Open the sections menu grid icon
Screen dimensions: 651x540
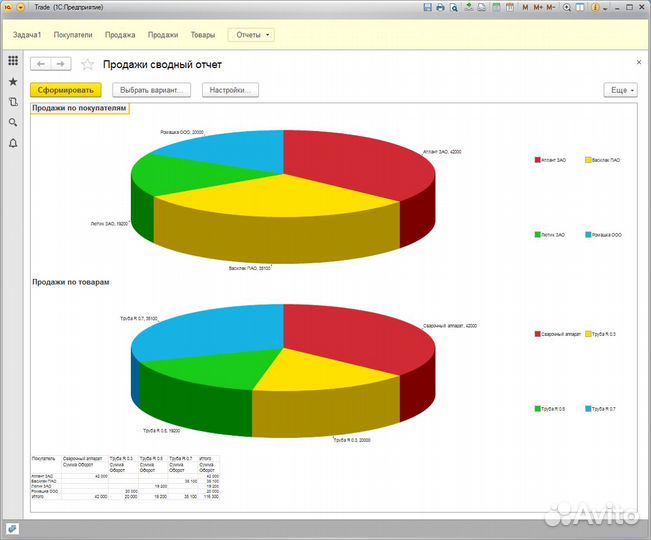[x=13, y=61]
